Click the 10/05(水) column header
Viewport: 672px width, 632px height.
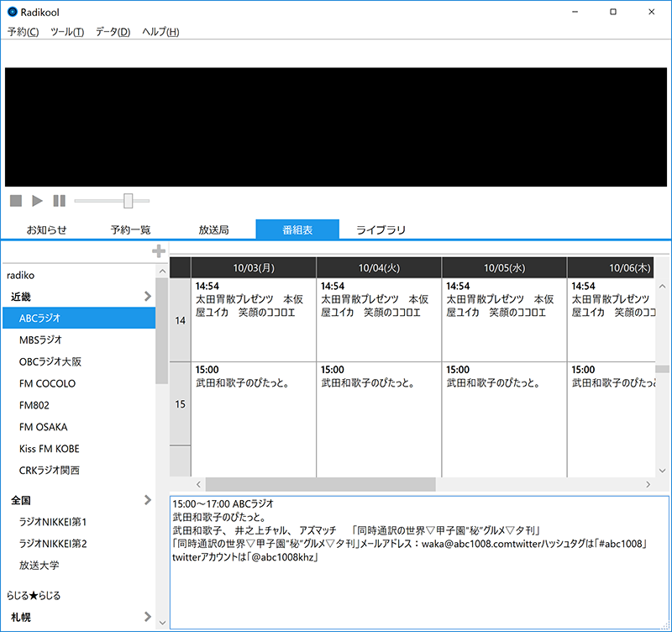505,268
